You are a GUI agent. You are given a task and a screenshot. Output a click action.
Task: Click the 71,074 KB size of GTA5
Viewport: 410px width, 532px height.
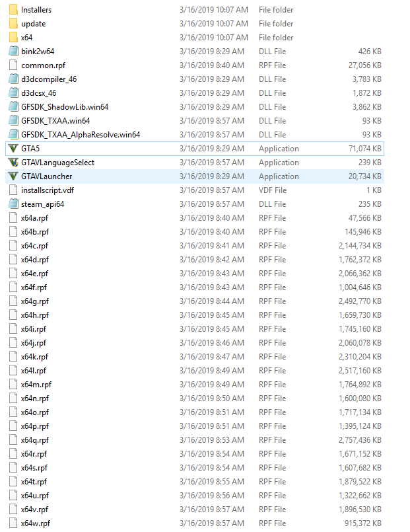(x=365, y=149)
